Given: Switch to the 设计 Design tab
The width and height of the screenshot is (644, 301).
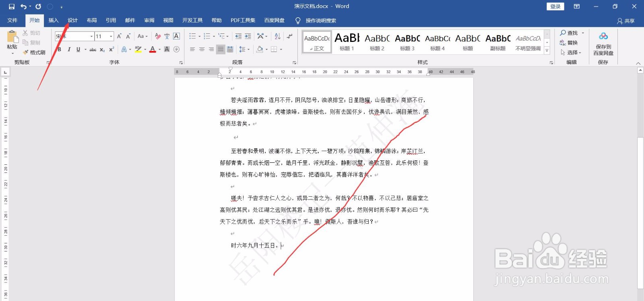Looking at the screenshot, I should [x=72, y=20].
